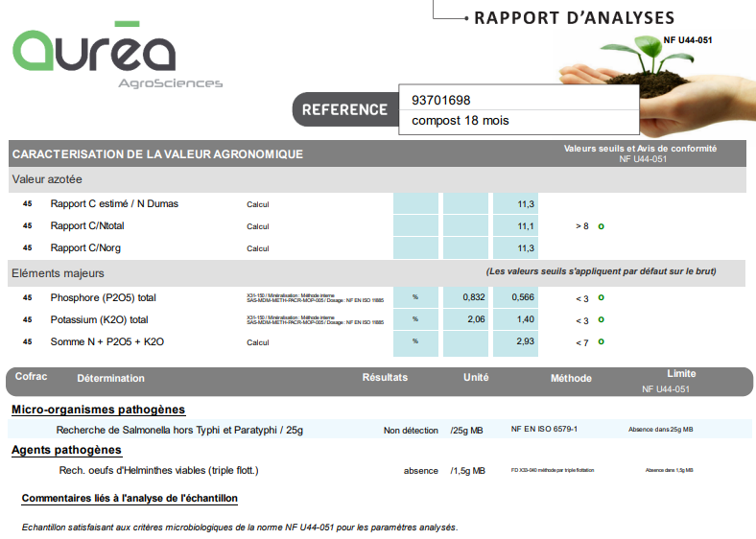756x539 pixels.
Task: Select the 'Somme N + P2O5 + K2O' label
Action: [107, 341]
